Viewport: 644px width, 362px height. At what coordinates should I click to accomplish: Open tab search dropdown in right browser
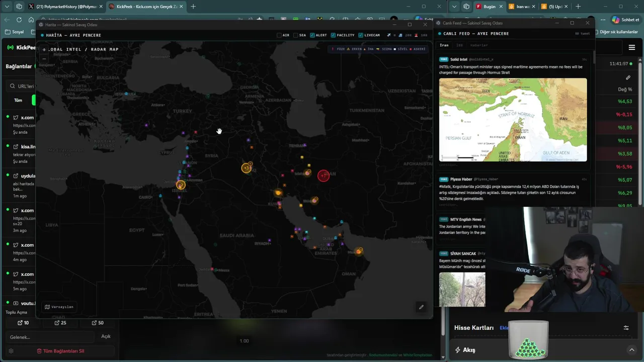454,7
